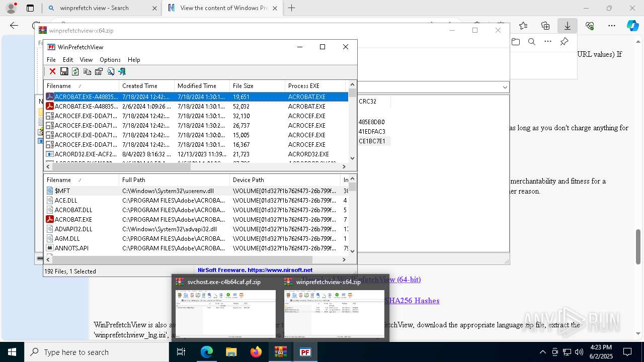This screenshot has width=644, height=362.
Task: Open Copilot icon in Edge
Action: tap(632, 26)
